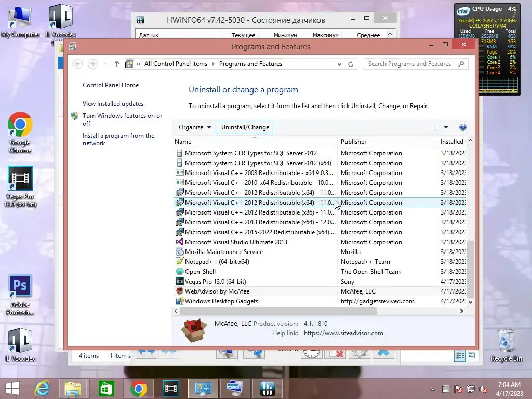
Task: Switch to large icons view in background Explorer
Action: (x=471, y=355)
